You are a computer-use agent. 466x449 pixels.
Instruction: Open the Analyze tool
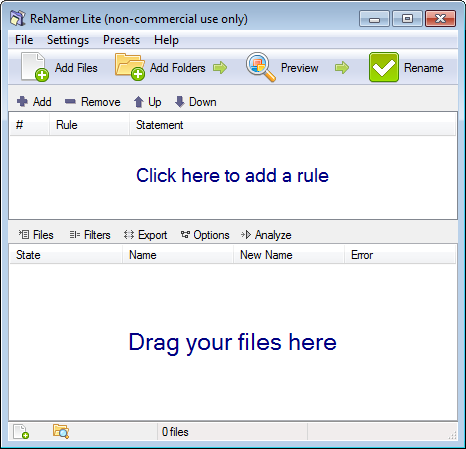click(266, 235)
